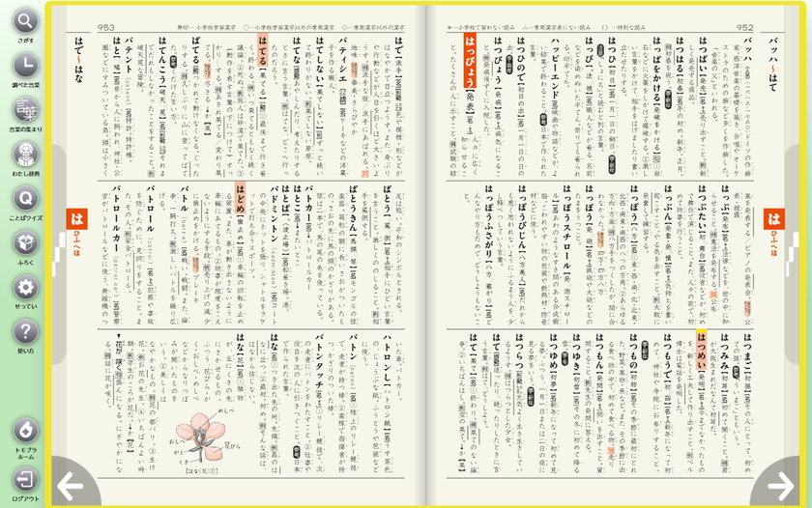Open the せってい gear icon
This screenshot has width=812, height=508.
(x=25, y=287)
